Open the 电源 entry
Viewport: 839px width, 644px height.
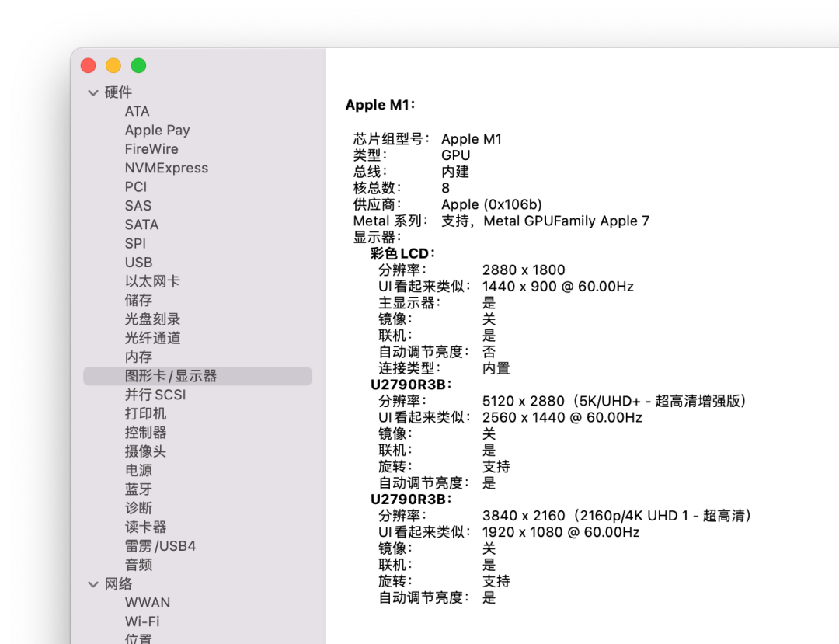point(138,470)
